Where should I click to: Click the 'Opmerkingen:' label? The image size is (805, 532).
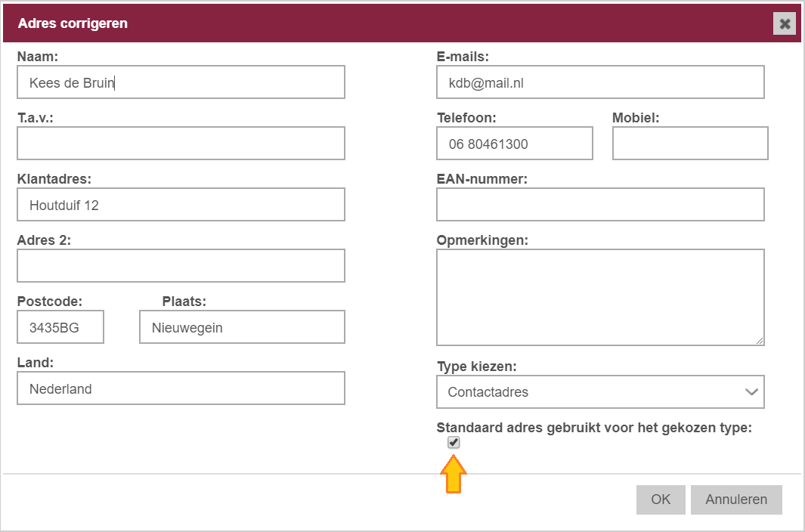coord(482,240)
